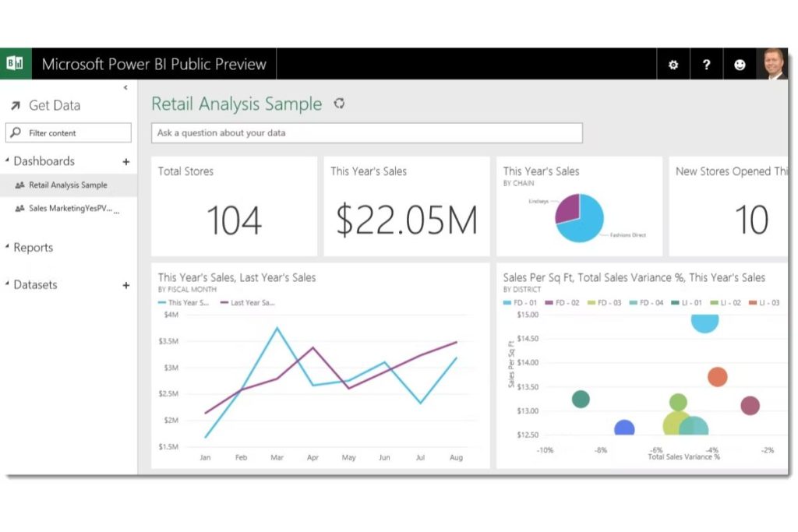Click shared icon beside Sales MarketingYesPV
Image resolution: width=798 pixels, height=532 pixels.
[19, 208]
